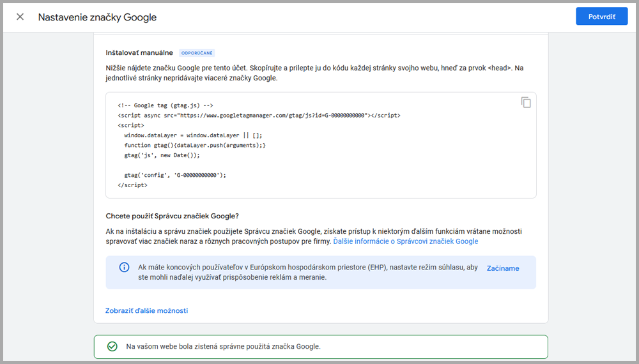Image resolution: width=639 pixels, height=364 pixels.
Task: Expand Zobraziť ďalšie možnosti
Action: (x=146, y=310)
